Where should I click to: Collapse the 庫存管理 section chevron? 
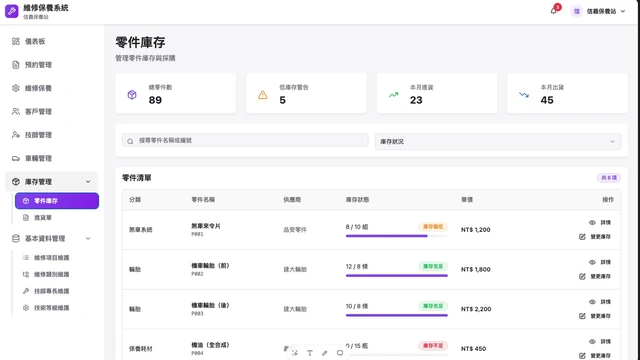(88, 182)
